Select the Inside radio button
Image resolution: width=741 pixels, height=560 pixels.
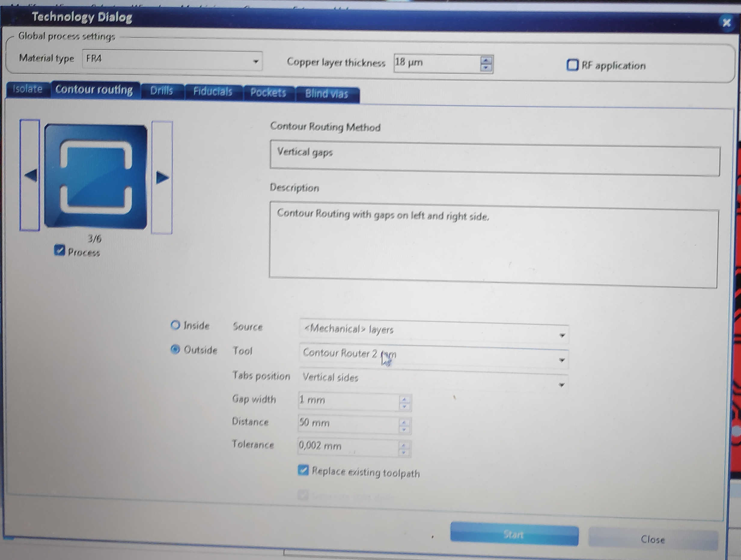click(175, 325)
